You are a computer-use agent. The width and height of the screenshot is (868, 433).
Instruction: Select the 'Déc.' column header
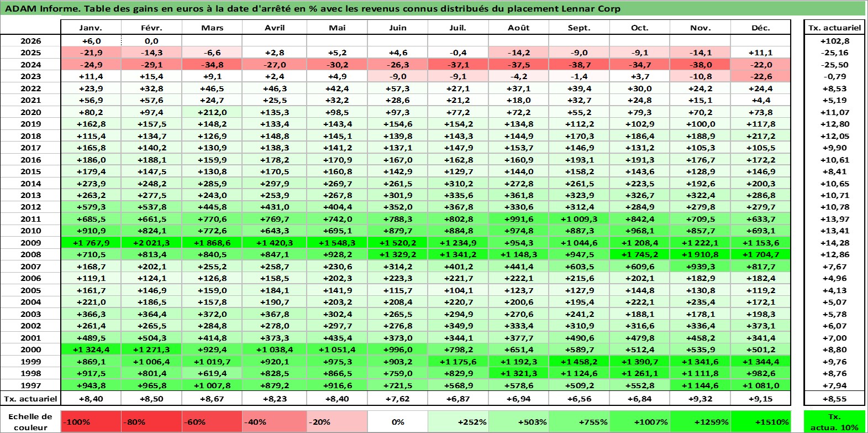pyautogui.click(x=760, y=28)
